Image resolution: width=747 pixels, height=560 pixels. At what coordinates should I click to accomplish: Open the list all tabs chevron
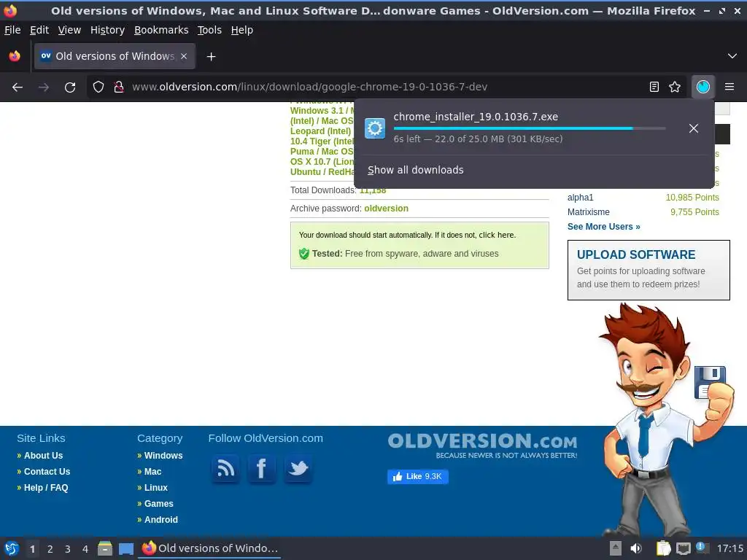tap(732, 56)
